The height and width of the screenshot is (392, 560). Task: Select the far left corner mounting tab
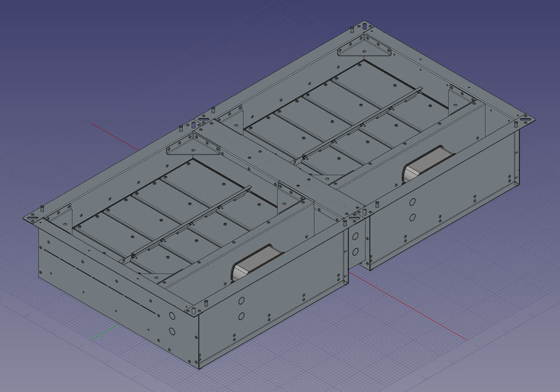pyautogui.click(x=32, y=218)
